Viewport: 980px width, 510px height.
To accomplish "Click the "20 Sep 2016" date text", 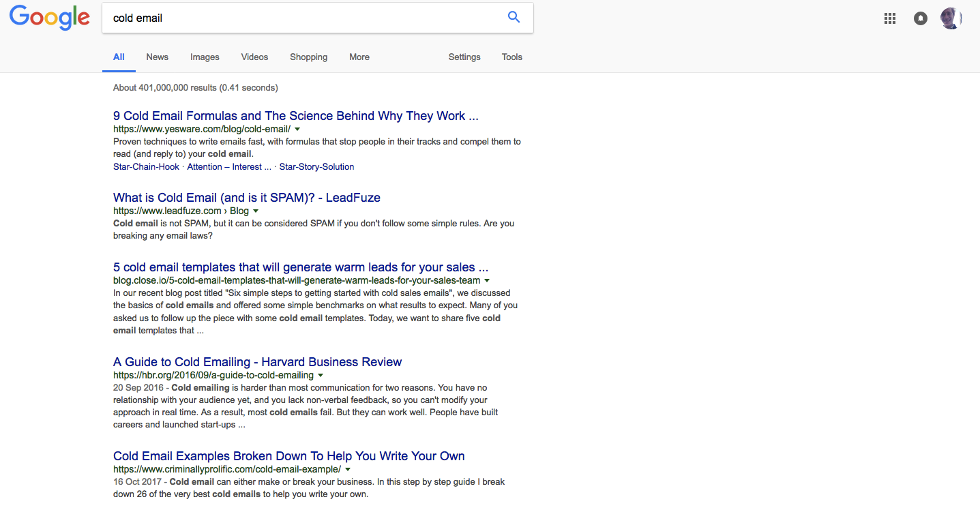I will (138, 387).
